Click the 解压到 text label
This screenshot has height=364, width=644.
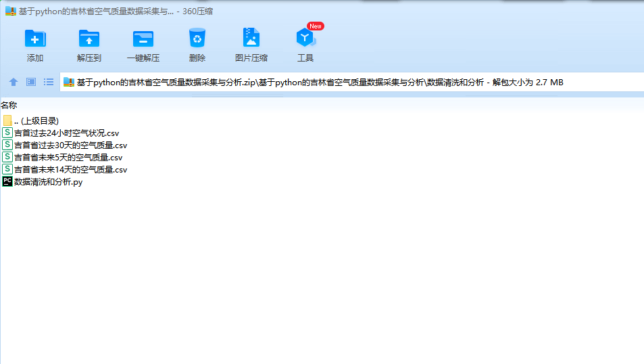pyautogui.click(x=89, y=58)
